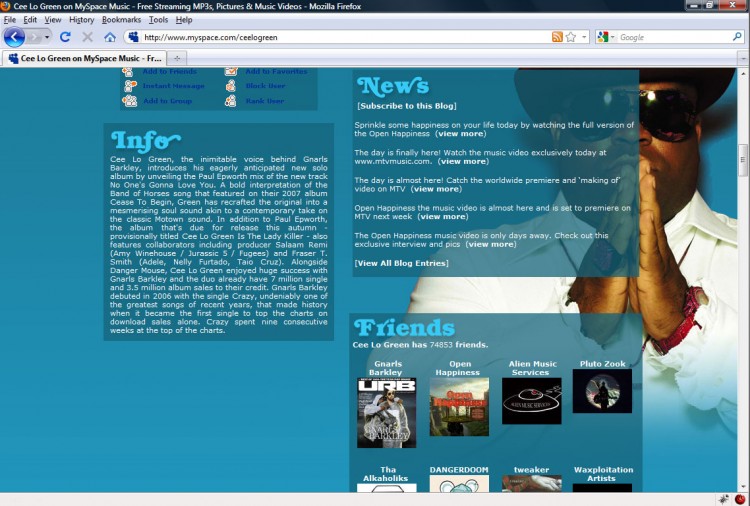750x506 pixels.
Task: Click view more after 'video on MTV'
Action: [436, 189]
